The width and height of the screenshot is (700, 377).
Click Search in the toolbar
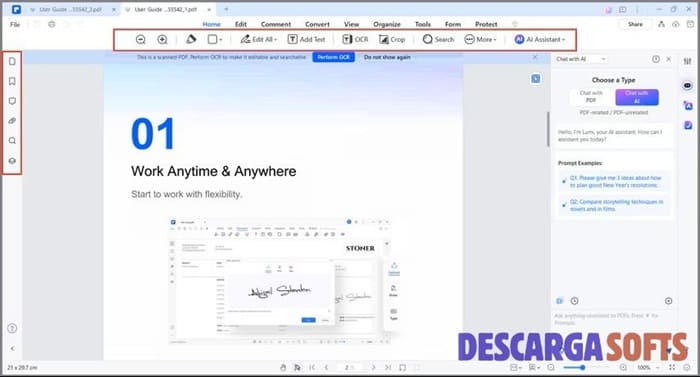[x=438, y=39]
